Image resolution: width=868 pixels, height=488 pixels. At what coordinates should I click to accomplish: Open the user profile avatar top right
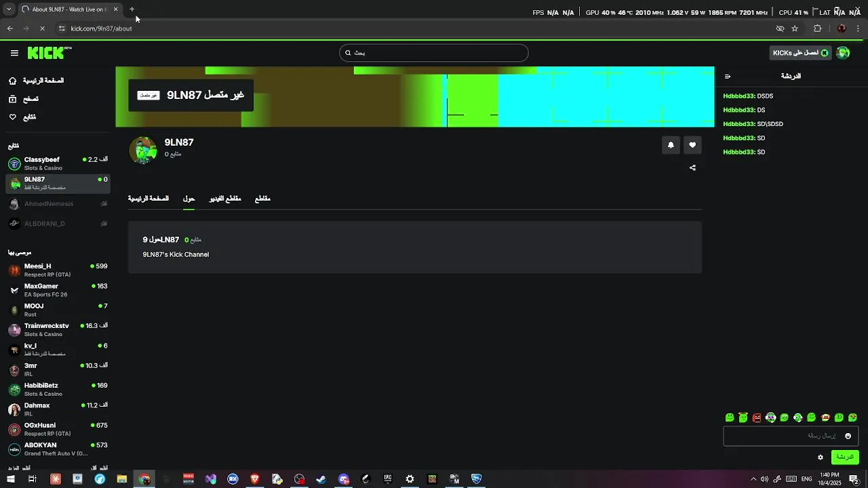(x=843, y=53)
